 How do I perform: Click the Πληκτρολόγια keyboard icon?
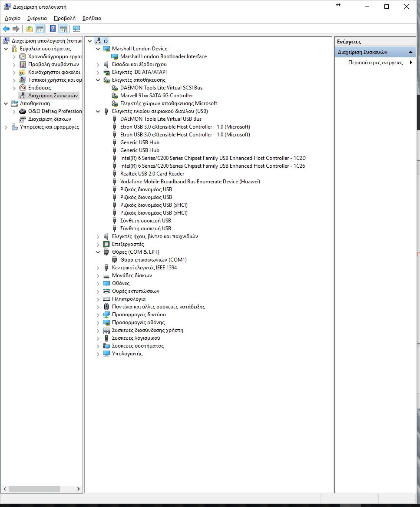106,299
